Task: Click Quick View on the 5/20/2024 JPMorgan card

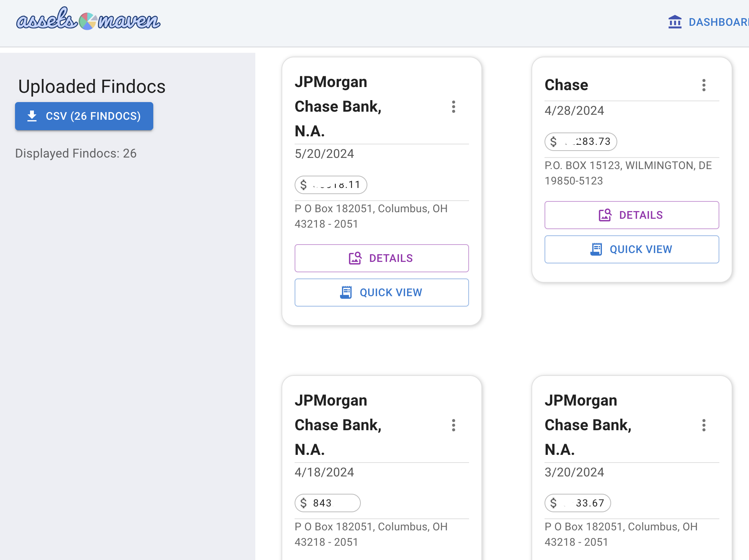Action: (x=382, y=292)
